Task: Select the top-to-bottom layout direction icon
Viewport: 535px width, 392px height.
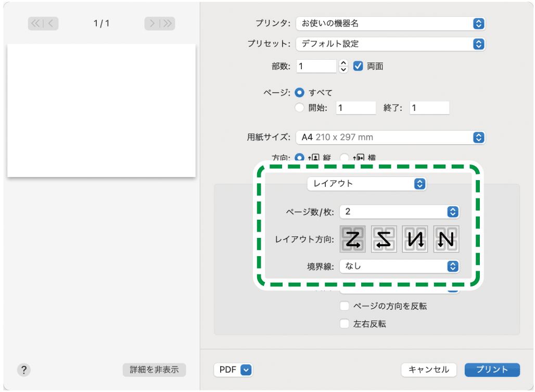Action: pos(415,239)
